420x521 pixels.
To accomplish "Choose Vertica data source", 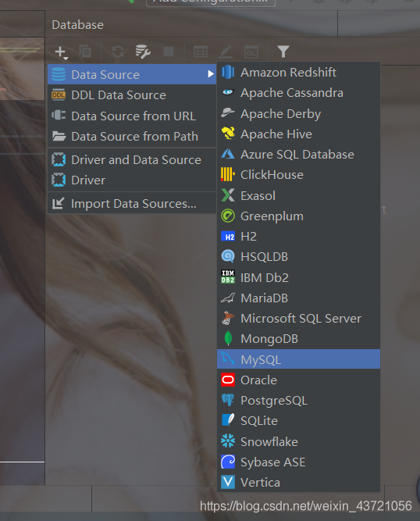I will coord(298,482).
